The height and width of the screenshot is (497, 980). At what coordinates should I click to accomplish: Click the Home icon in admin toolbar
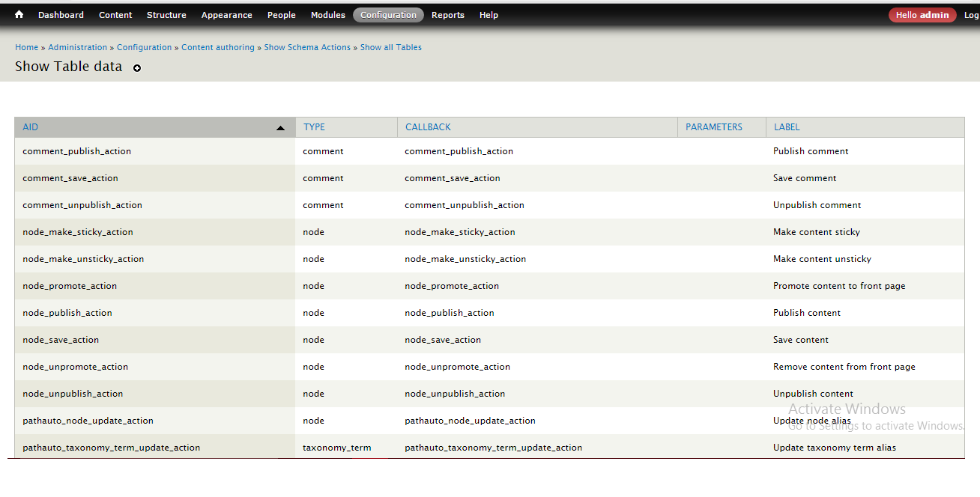coord(19,15)
